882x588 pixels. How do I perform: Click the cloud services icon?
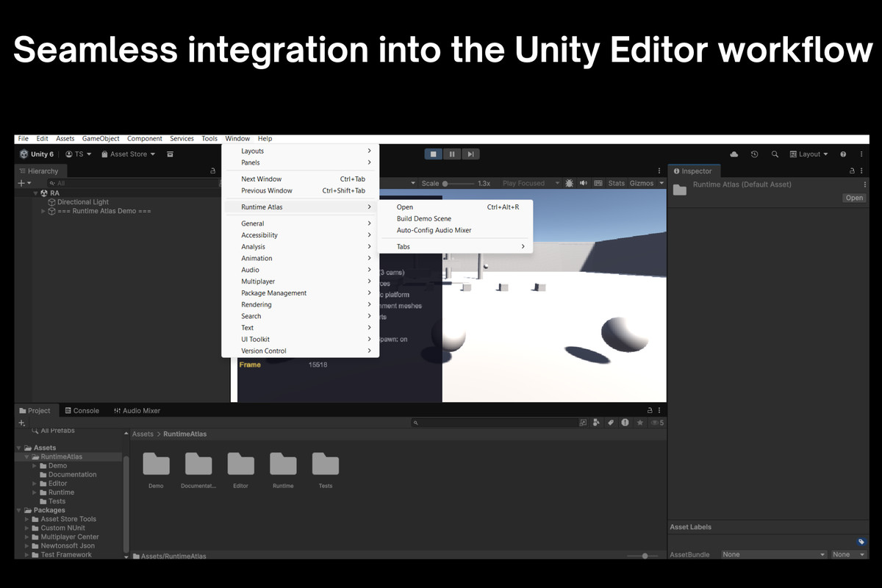pos(734,154)
